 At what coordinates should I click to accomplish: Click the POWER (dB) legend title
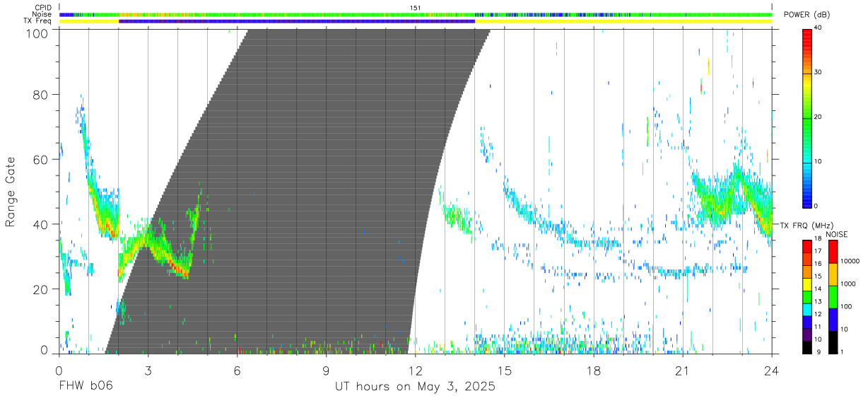coord(809,15)
